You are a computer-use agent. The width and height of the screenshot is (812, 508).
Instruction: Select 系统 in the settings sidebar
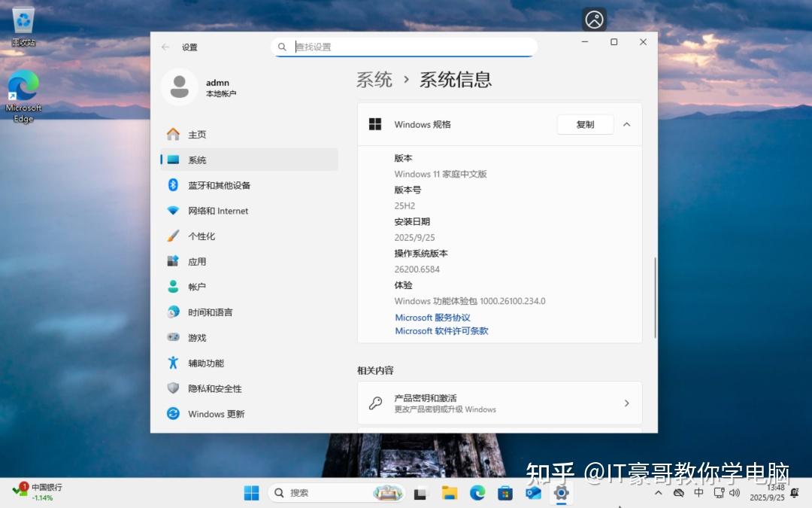pos(249,160)
